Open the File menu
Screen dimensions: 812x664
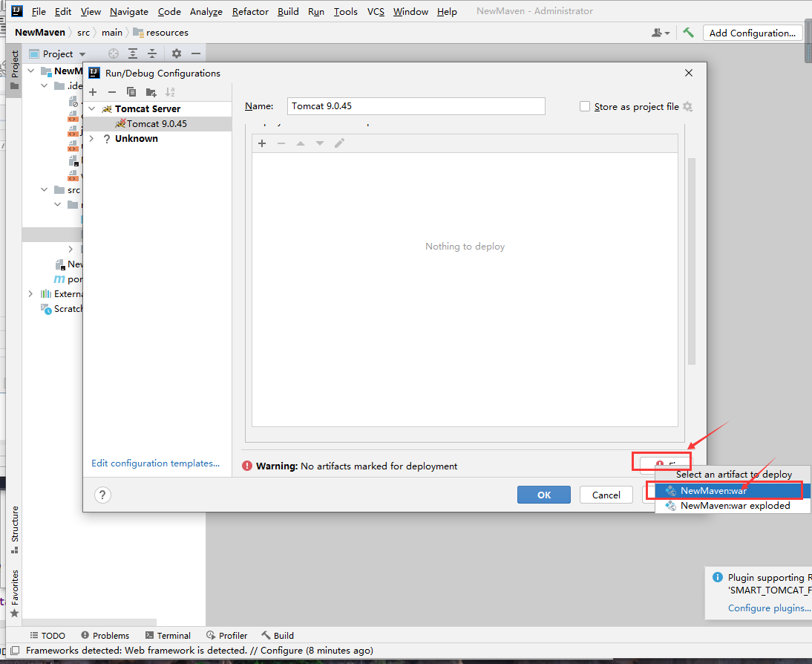(x=39, y=11)
